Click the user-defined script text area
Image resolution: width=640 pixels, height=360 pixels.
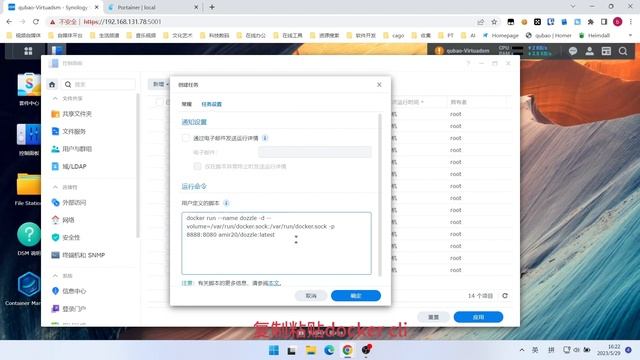[x=276, y=243]
